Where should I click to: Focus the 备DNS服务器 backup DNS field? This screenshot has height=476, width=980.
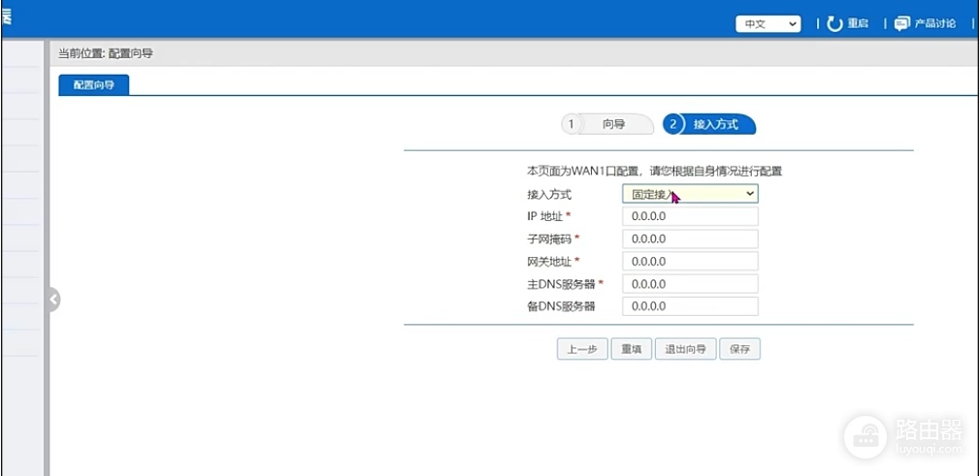[690, 306]
